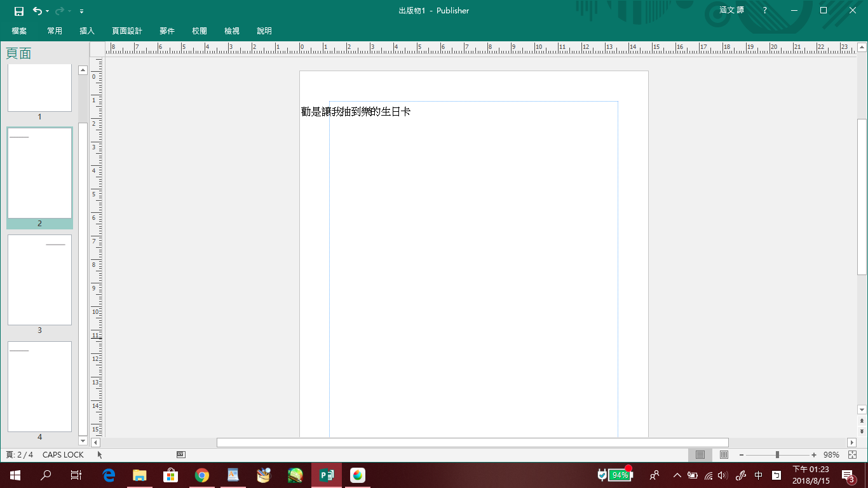
Task: Click the 98% zoom level text
Action: click(x=831, y=455)
